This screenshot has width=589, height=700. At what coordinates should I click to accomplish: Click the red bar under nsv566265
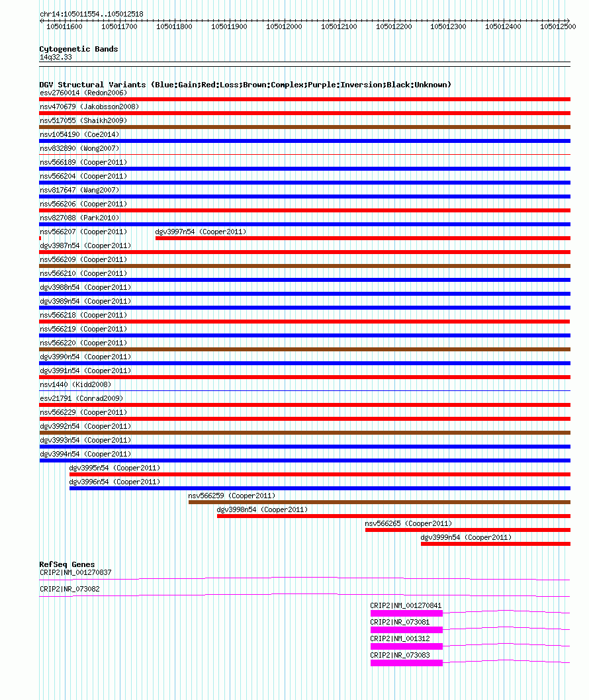[x=468, y=530]
